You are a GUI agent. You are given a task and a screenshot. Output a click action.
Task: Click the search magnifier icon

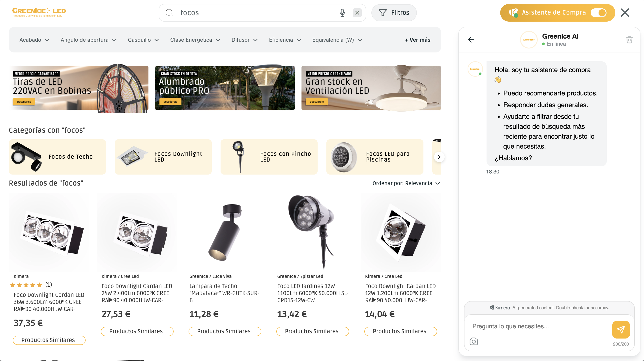click(169, 13)
